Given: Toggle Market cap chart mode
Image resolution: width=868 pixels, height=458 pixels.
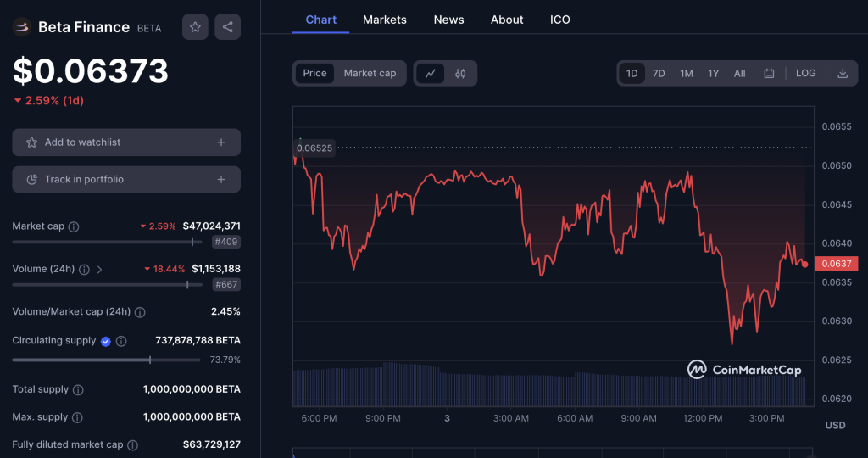Looking at the screenshot, I should click(370, 73).
